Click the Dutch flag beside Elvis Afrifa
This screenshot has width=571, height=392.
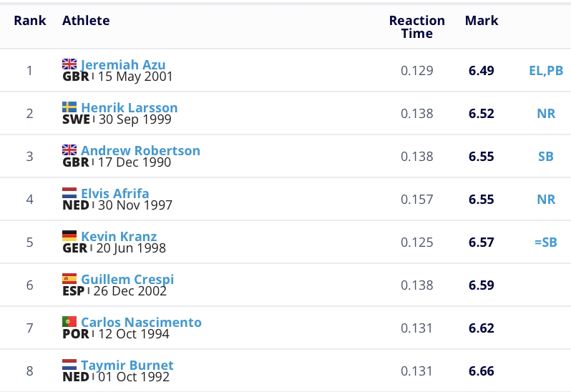(69, 193)
